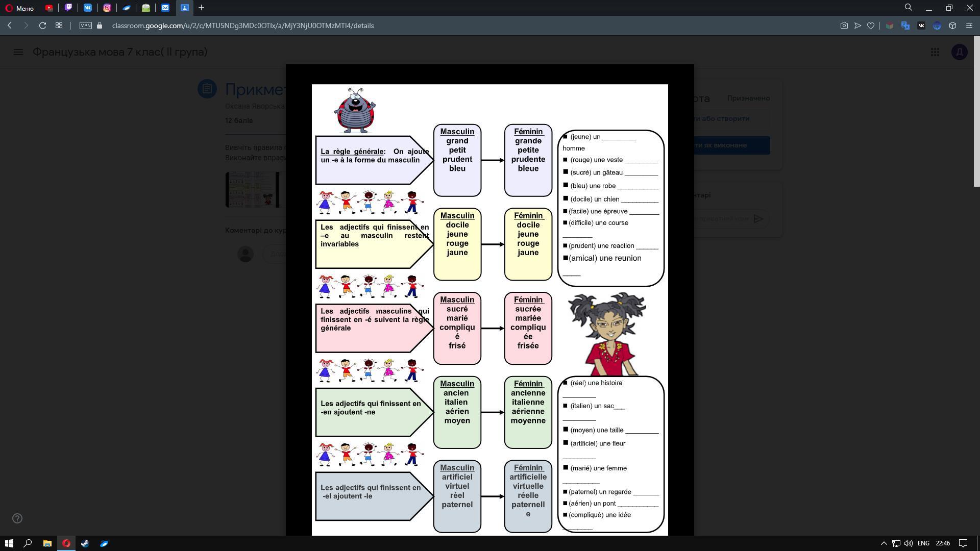Switch to the Instagram tab
Screen dimensions: 980x551
pyautogui.click(x=107, y=8)
